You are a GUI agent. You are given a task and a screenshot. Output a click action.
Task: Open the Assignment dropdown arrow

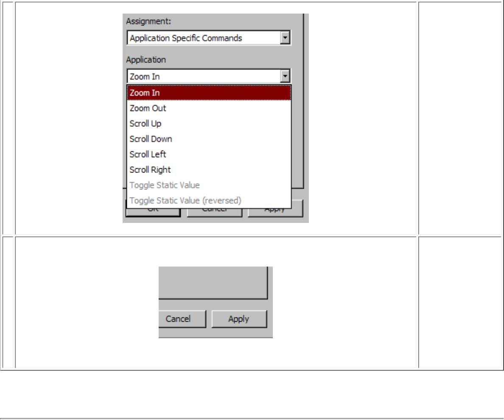[285, 38]
